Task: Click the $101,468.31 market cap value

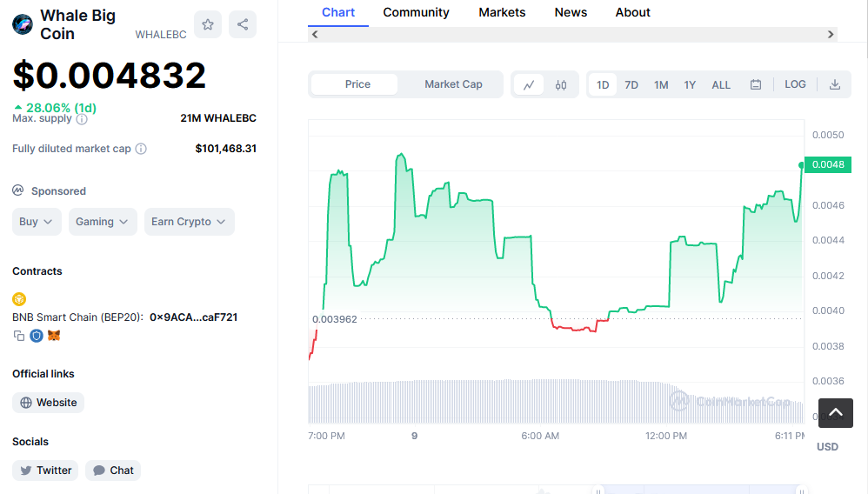Action: (x=226, y=149)
